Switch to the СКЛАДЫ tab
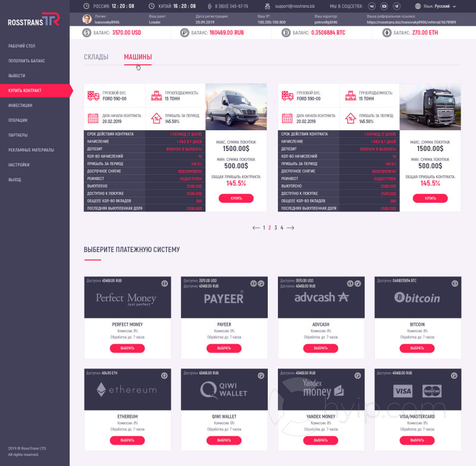This screenshot has height=466, width=476. coord(96,57)
